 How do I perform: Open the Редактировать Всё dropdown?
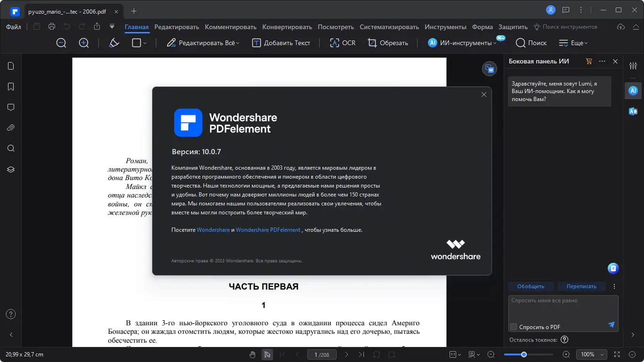point(202,43)
